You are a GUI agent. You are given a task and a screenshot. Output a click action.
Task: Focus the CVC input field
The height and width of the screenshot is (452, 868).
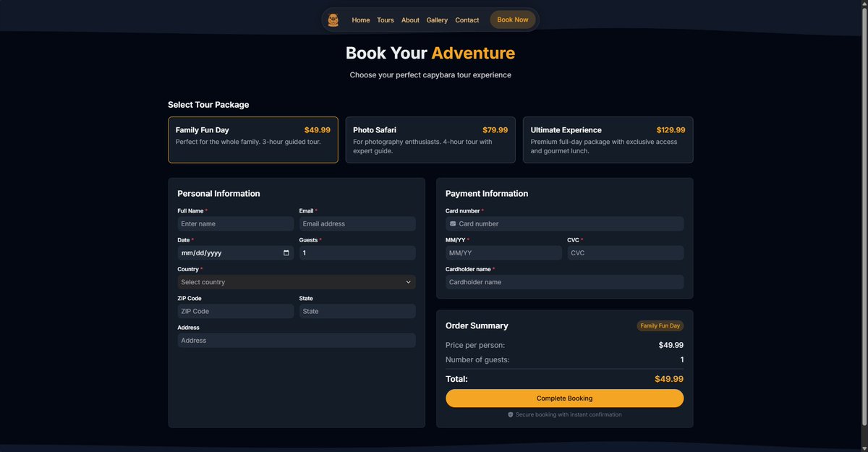[x=625, y=253]
